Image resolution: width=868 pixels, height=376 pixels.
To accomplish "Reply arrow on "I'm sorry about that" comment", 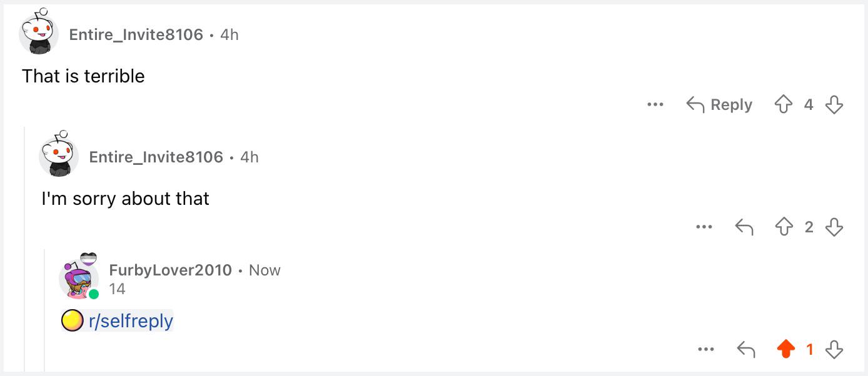I will coord(744,227).
